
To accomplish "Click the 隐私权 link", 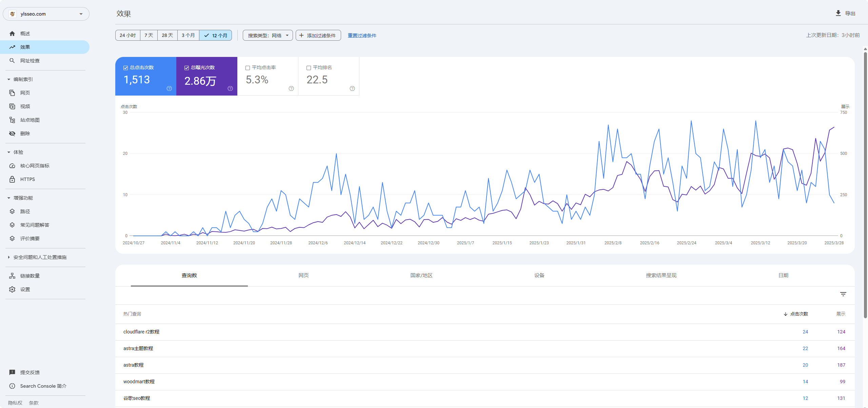I will (15, 403).
